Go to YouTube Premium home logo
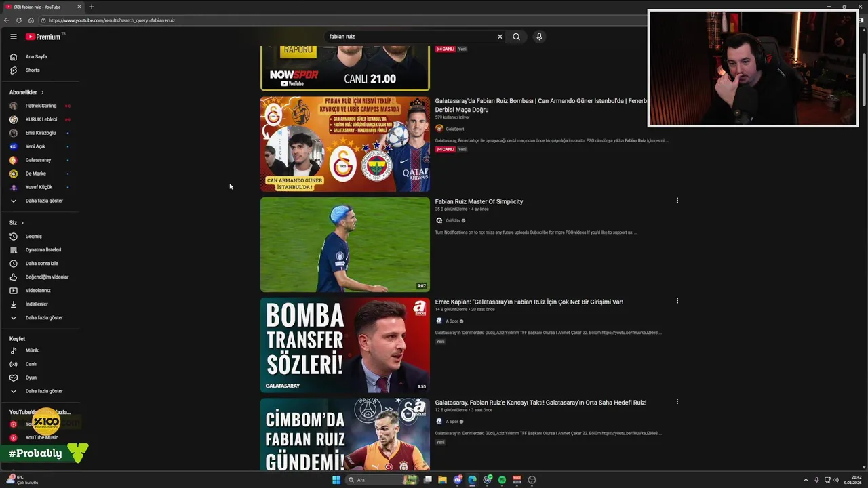 click(44, 37)
